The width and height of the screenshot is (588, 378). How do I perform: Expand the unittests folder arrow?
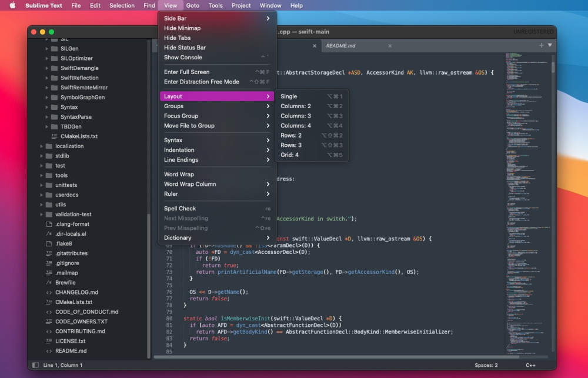41,185
